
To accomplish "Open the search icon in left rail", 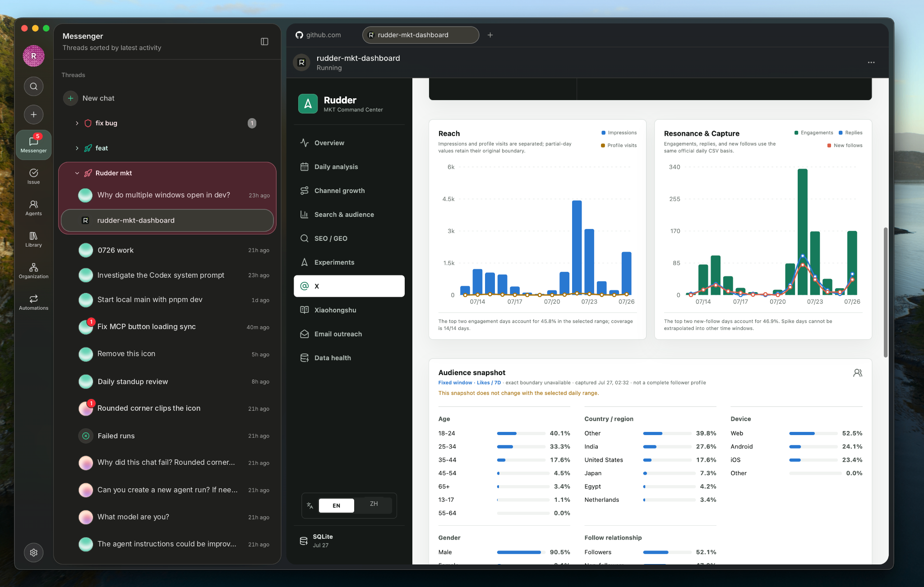I will [33, 86].
